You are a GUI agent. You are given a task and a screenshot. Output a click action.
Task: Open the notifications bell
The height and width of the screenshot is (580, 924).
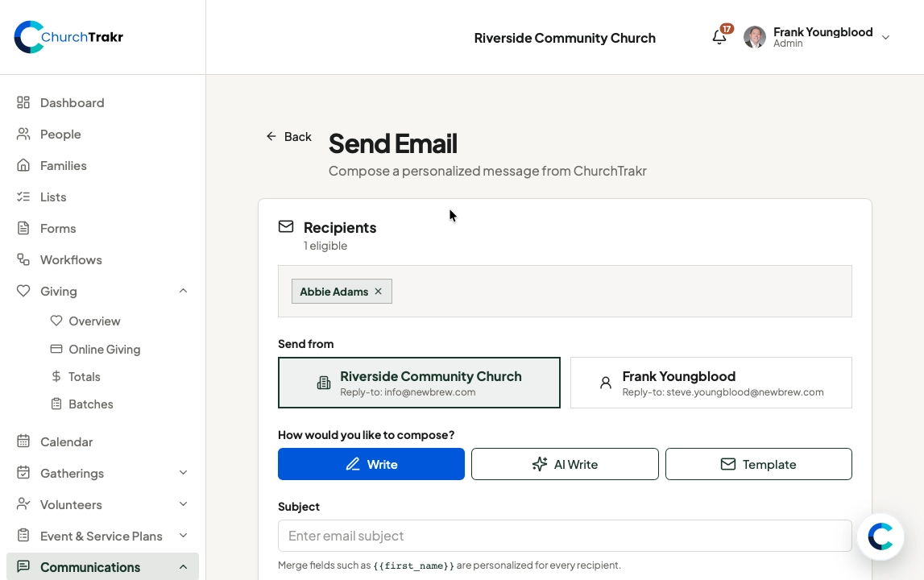(x=719, y=37)
